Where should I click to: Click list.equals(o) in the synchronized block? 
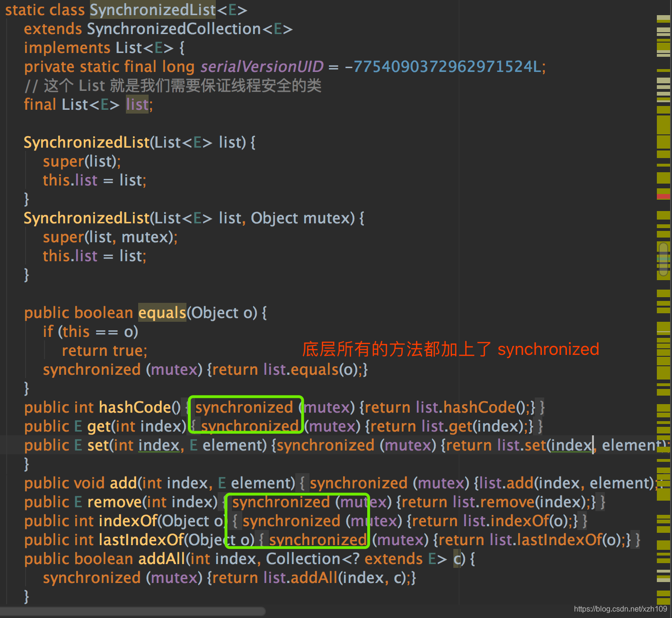coord(310,370)
